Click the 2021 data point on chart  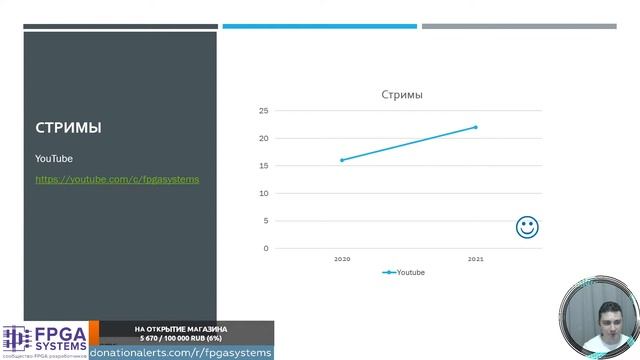(476, 127)
